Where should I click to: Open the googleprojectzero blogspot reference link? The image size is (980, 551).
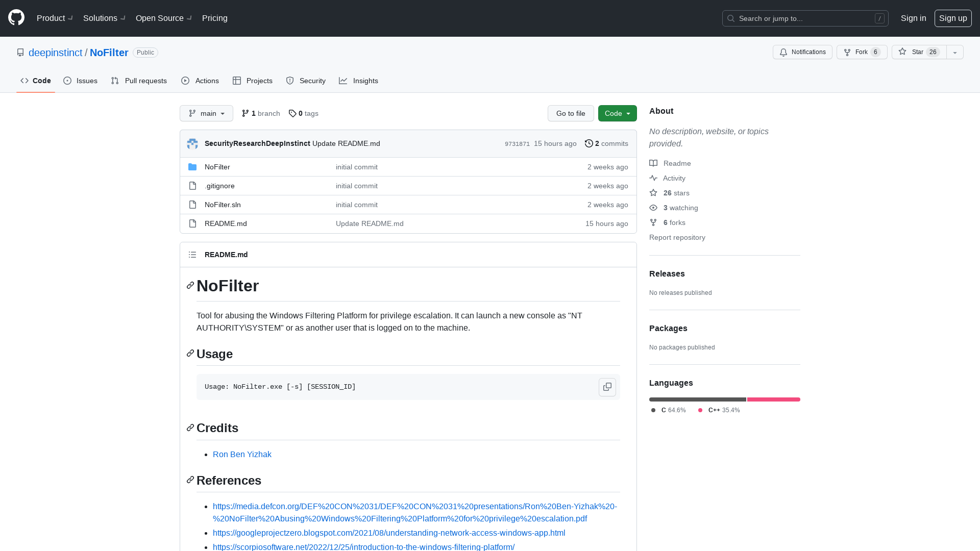pos(389,533)
